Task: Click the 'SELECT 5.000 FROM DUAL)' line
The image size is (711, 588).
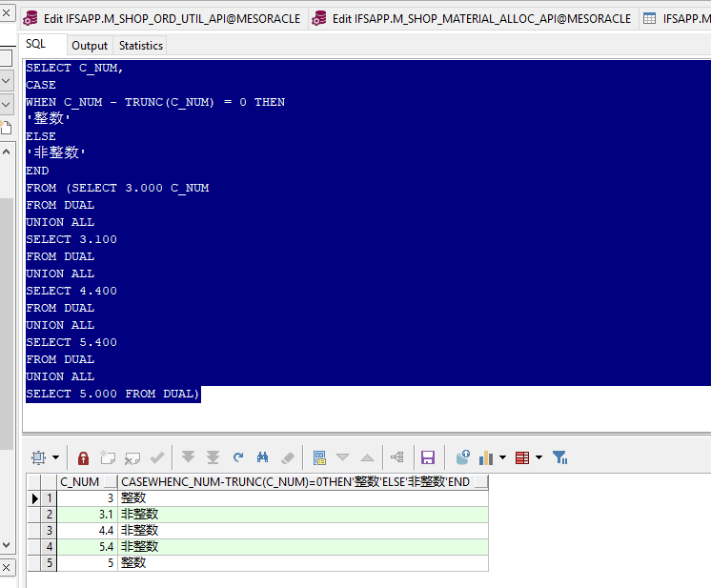Action: [x=112, y=394]
